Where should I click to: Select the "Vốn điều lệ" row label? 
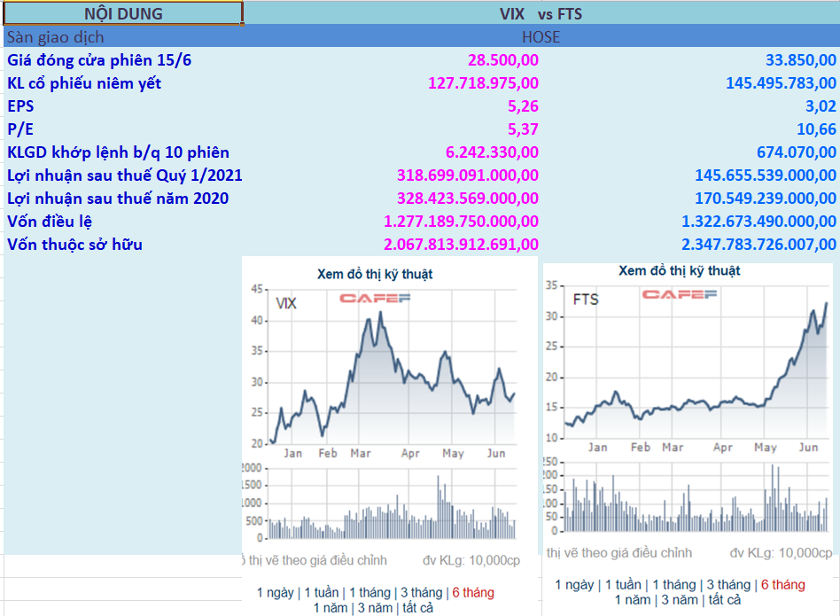pos(50,222)
